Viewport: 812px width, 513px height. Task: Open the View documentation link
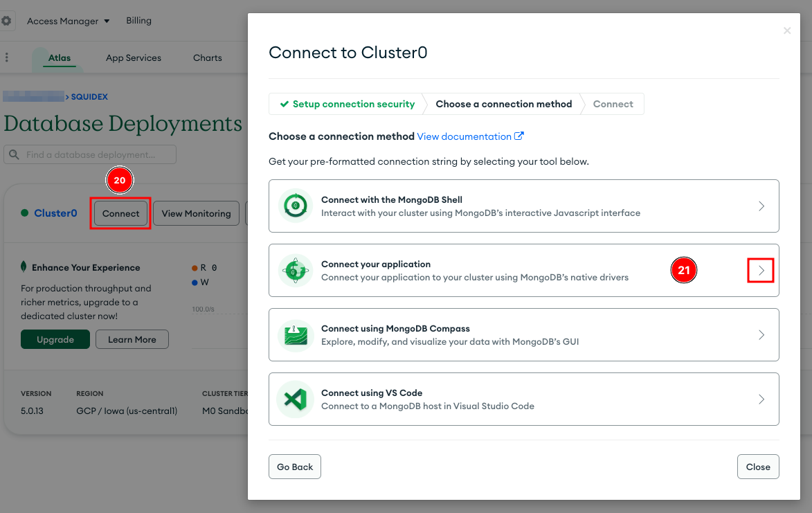click(x=464, y=136)
